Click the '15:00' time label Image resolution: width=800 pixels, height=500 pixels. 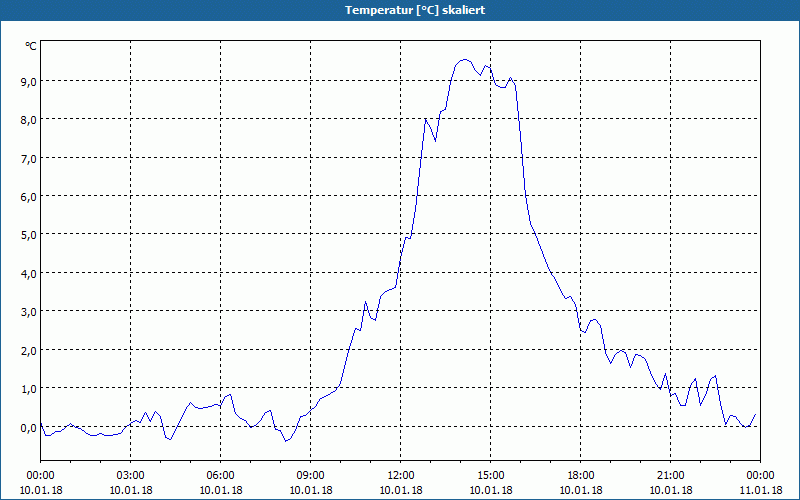(x=491, y=475)
